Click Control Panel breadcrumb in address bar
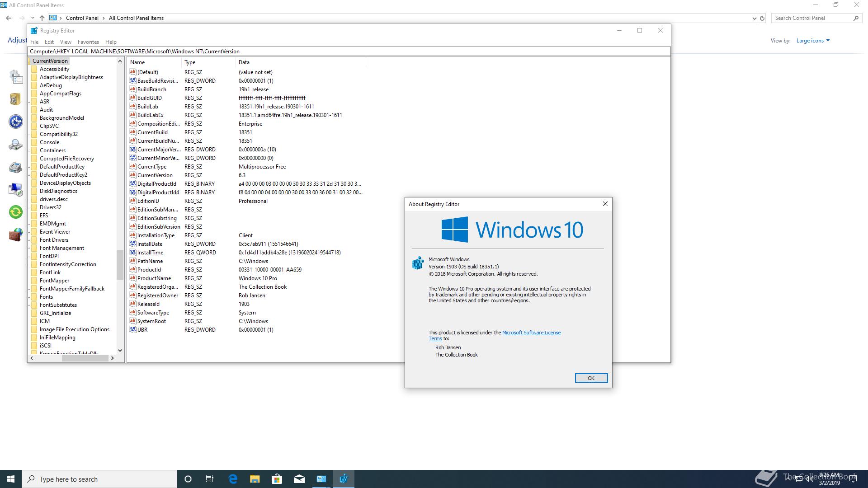 click(x=82, y=18)
